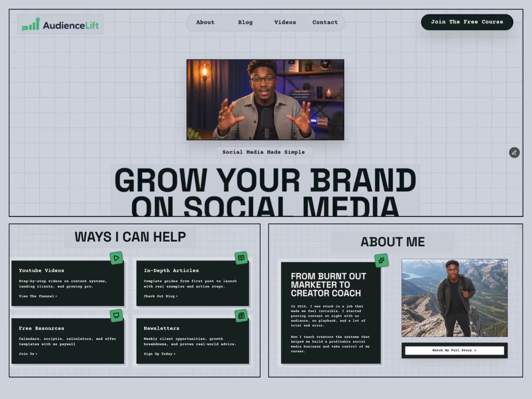
Task: Click the Watch My Full Story button
Action: pos(455,350)
